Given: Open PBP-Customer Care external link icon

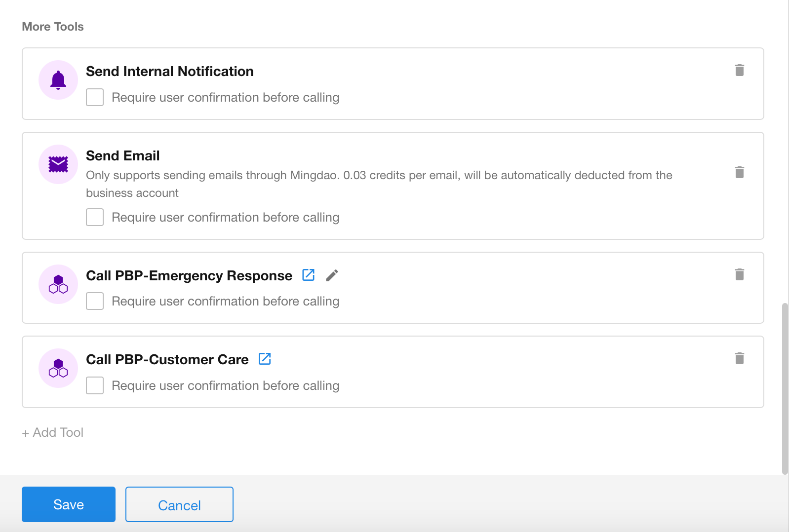Looking at the screenshot, I should [x=265, y=359].
